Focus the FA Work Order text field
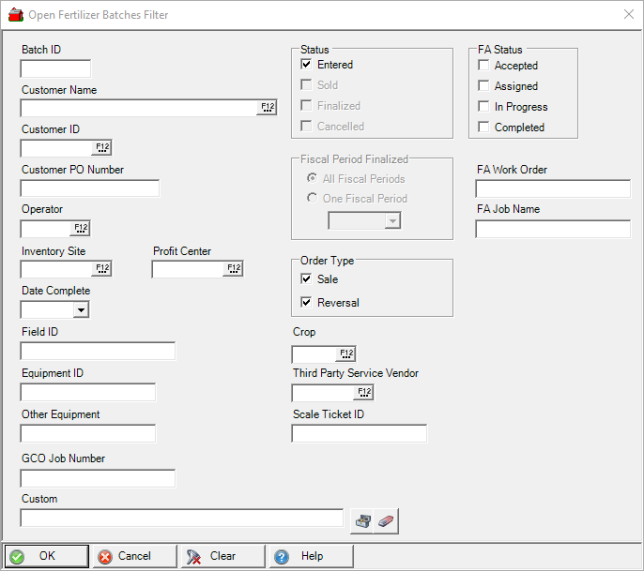Viewport: 644px width, 571px height. tap(552, 189)
